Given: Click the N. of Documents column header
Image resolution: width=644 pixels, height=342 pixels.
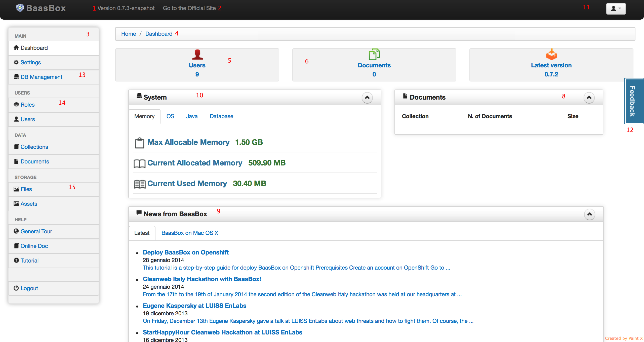Looking at the screenshot, I should tap(490, 116).
